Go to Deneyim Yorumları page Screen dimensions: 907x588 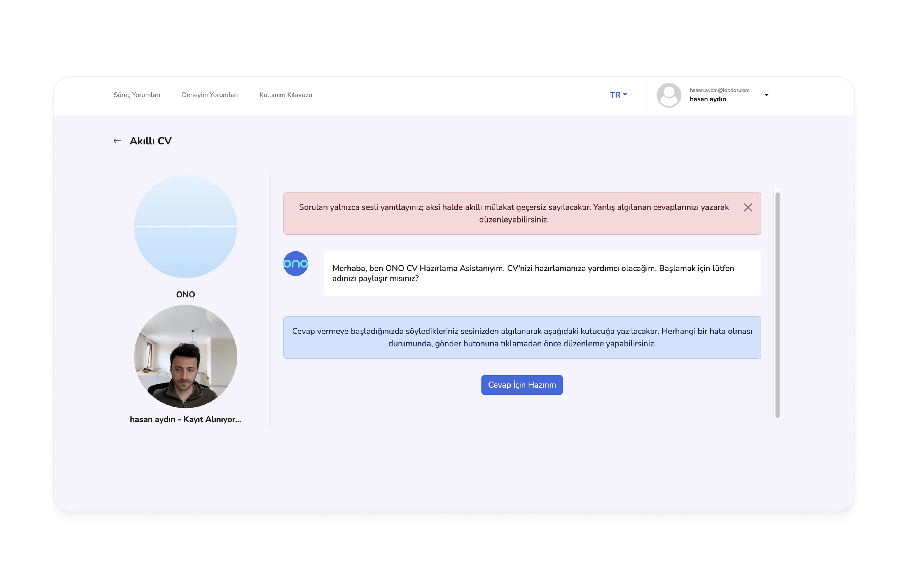point(210,95)
